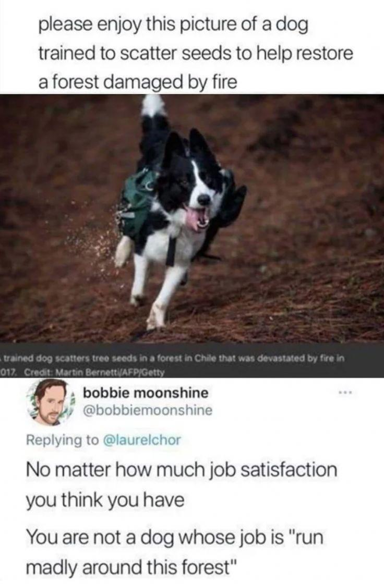The height and width of the screenshot is (588, 384).
Task: Click the line 'you think you have'
Action: [105, 500]
